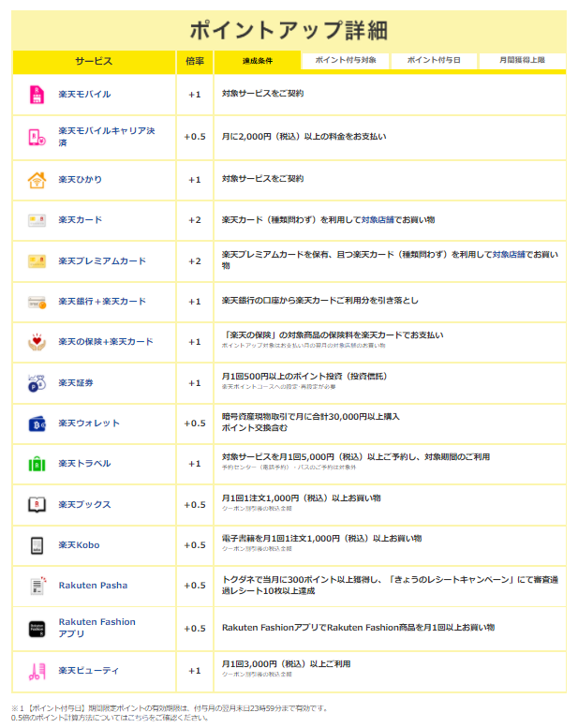Switch to the 月間獲得上限 tab

tap(522, 60)
